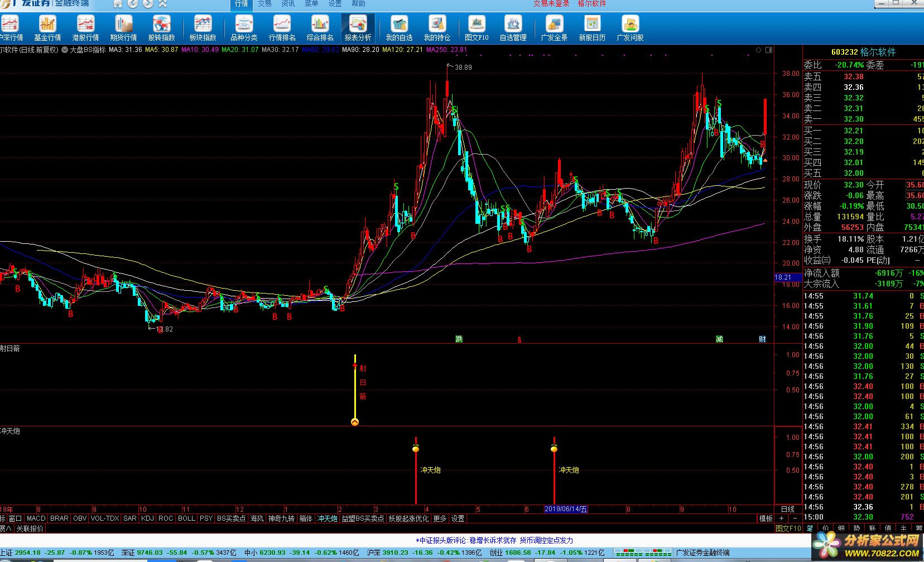This screenshot has width=924, height=562.
Task: Click 交易未登录 login link
Action: [x=551, y=4]
